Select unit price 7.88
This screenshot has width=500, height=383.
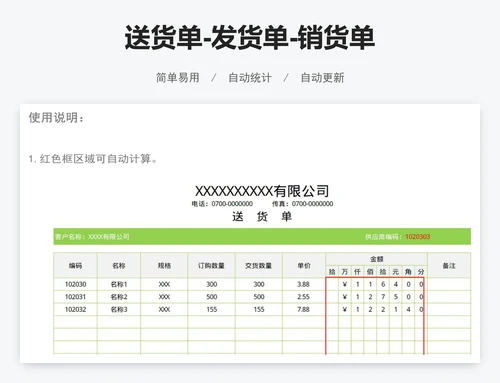pos(304,309)
